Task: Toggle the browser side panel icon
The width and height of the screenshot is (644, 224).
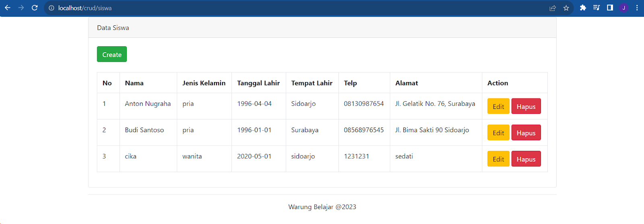Action: [x=610, y=8]
